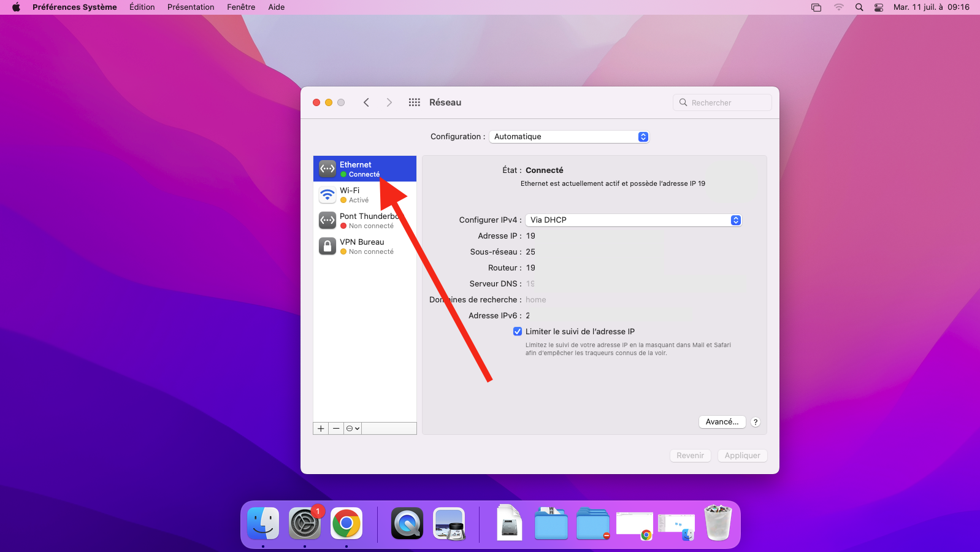This screenshot has width=980, height=552.
Task: Open the help question mark button
Action: (x=756, y=422)
